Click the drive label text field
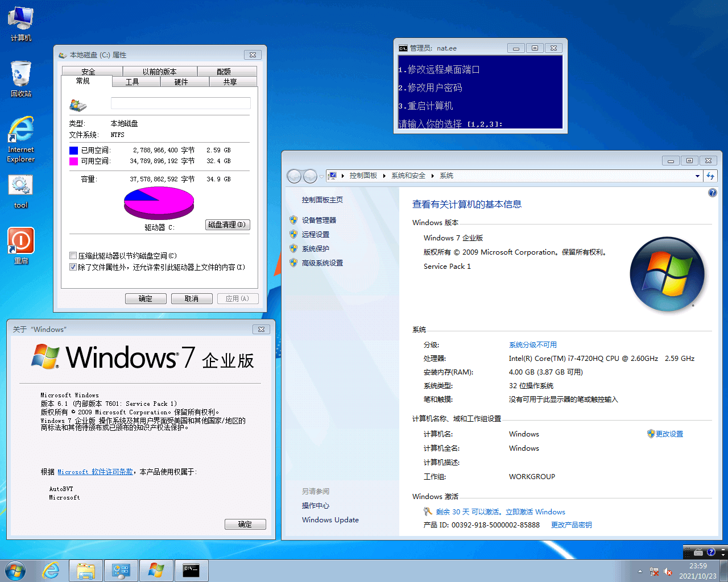 tap(180, 103)
